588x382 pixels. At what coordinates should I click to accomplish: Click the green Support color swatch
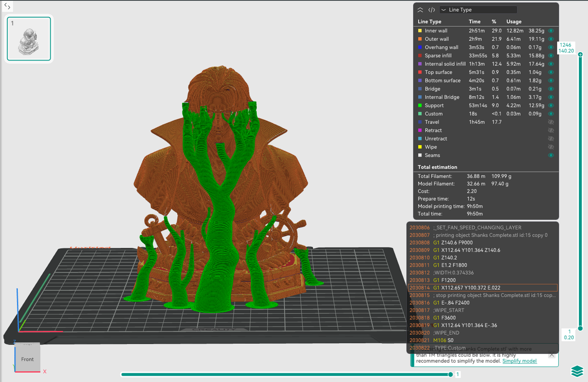point(420,105)
